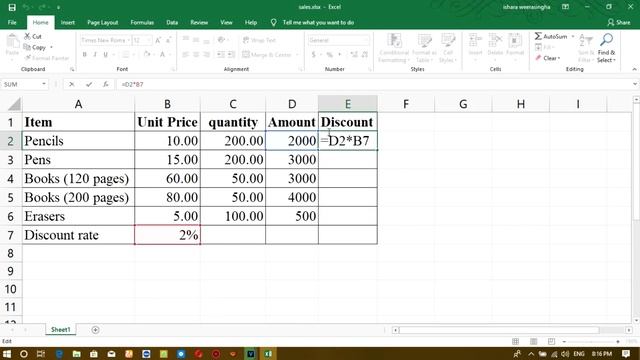Screen dimensions: 640x360
Task: Switch to the Review tab
Action: 199,22
